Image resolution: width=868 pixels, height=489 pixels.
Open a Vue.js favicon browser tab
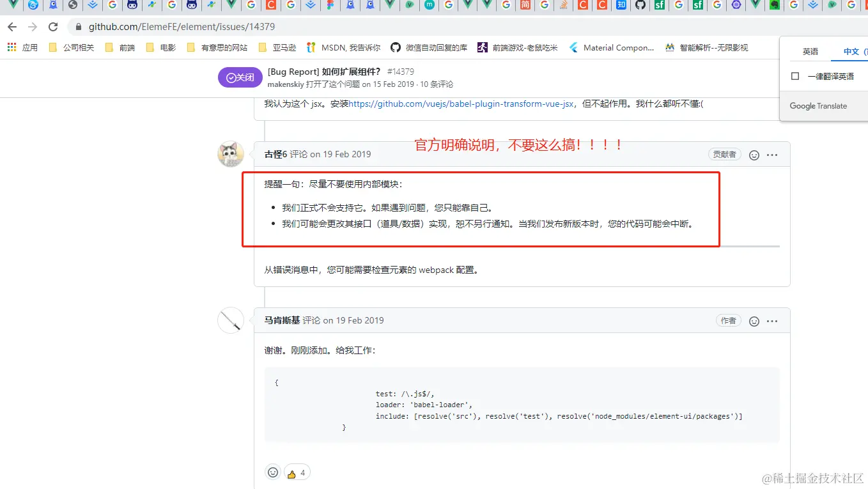(231, 5)
